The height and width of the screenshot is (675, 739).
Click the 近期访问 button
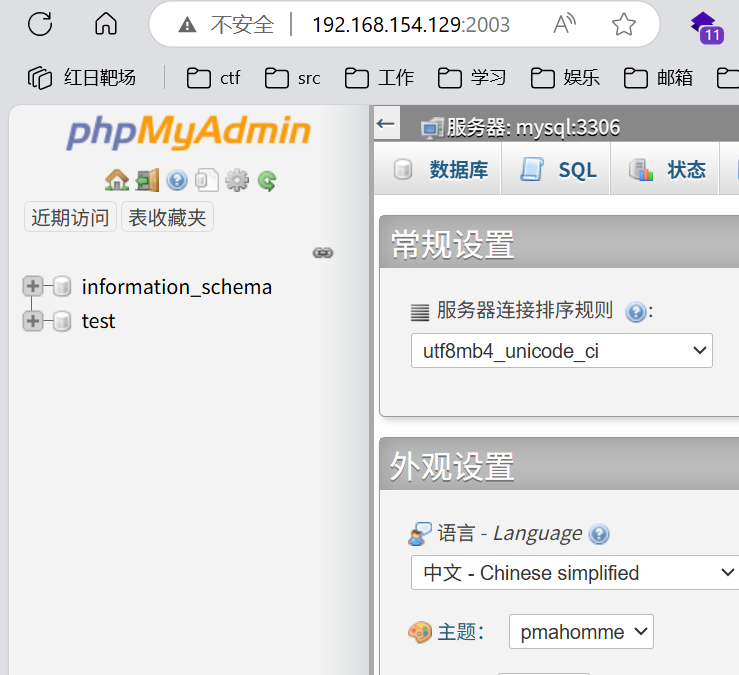coord(70,217)
